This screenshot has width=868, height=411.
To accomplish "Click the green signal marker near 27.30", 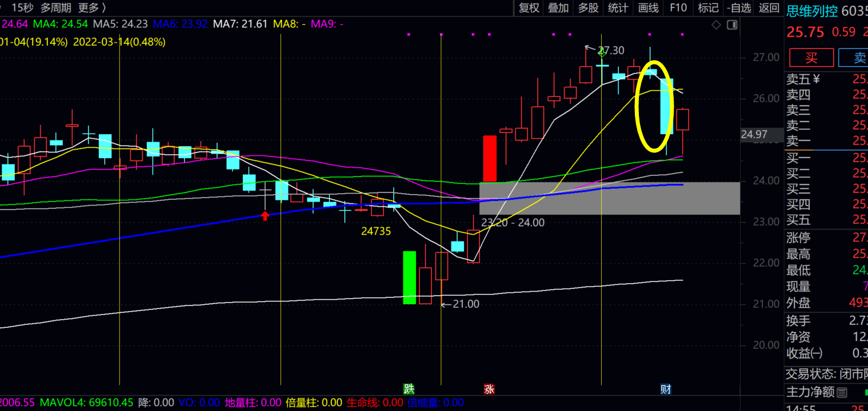I will coord(602,53).
